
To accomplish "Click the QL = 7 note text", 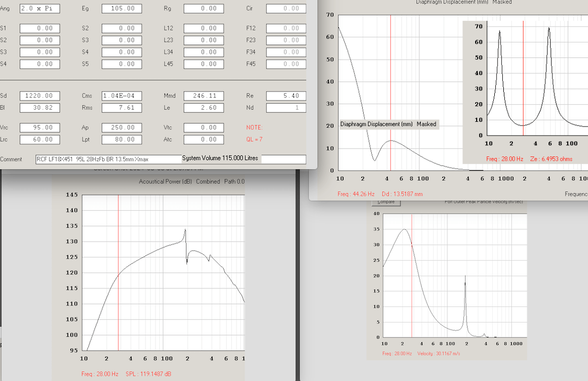I will point(254,139).
